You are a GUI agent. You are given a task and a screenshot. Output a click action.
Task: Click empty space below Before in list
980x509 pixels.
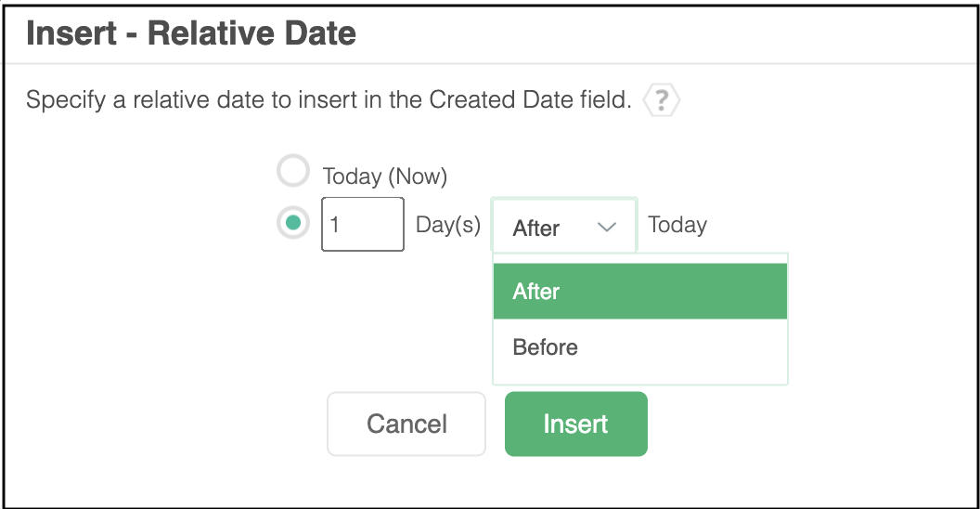639,373
